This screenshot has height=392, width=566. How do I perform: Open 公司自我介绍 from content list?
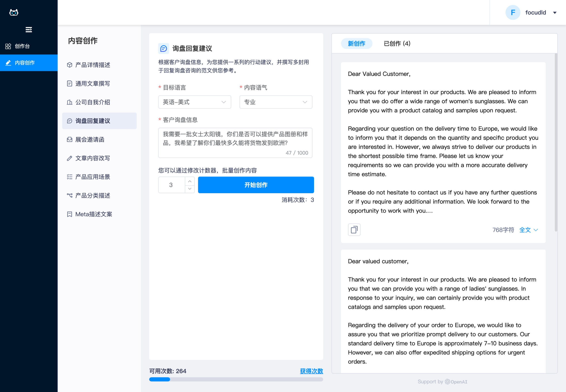(x=92, y=102)
